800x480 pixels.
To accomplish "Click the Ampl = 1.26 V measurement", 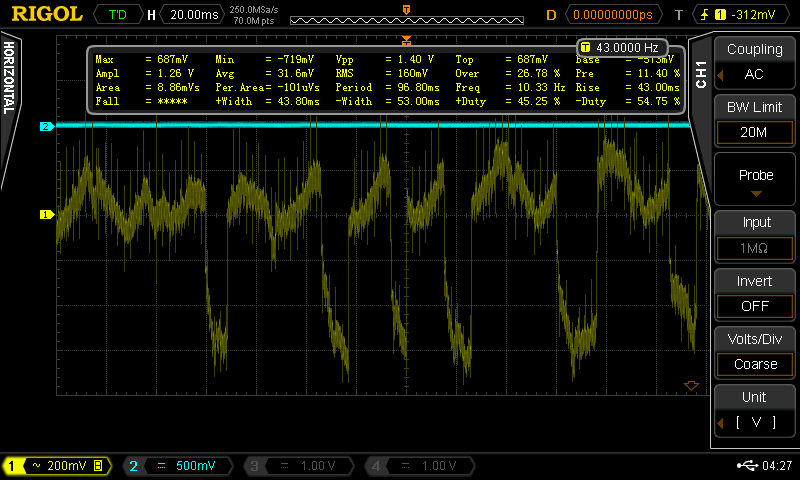I will [x=145, y=73].
